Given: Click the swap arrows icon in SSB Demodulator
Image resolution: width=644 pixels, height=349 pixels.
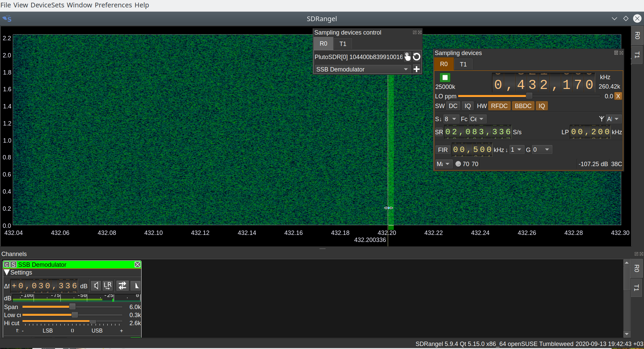Looking at the screenshot, I should pos(122,286).
